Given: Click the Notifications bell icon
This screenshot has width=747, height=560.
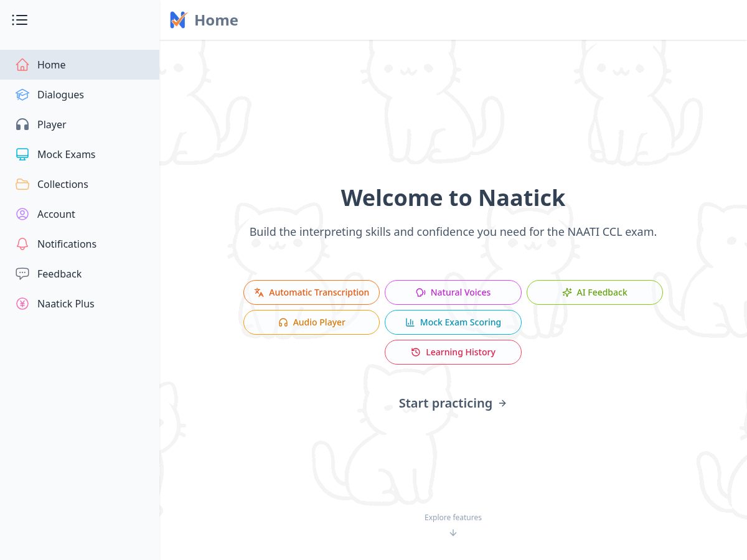Looking at the screenshot, I should [22, 244].
